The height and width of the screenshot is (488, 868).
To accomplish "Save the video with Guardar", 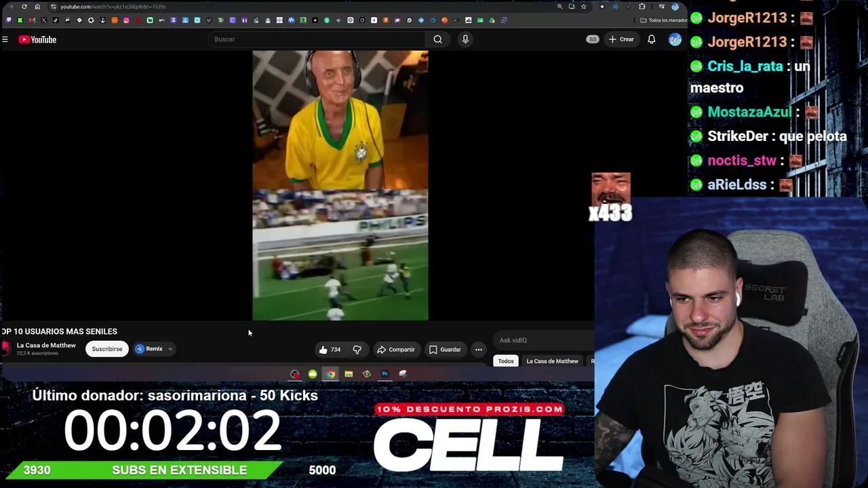I will click(x=445, y=350).
